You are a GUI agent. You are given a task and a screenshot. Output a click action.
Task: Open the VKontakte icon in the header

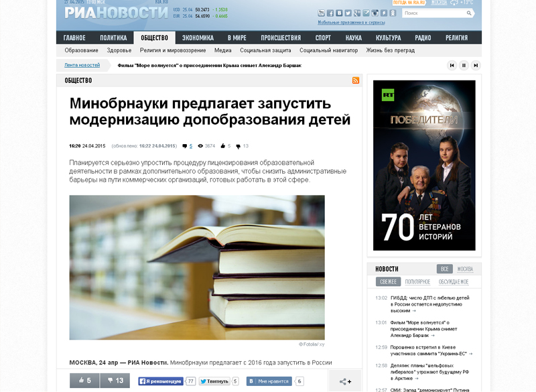(x=339, y=13)
